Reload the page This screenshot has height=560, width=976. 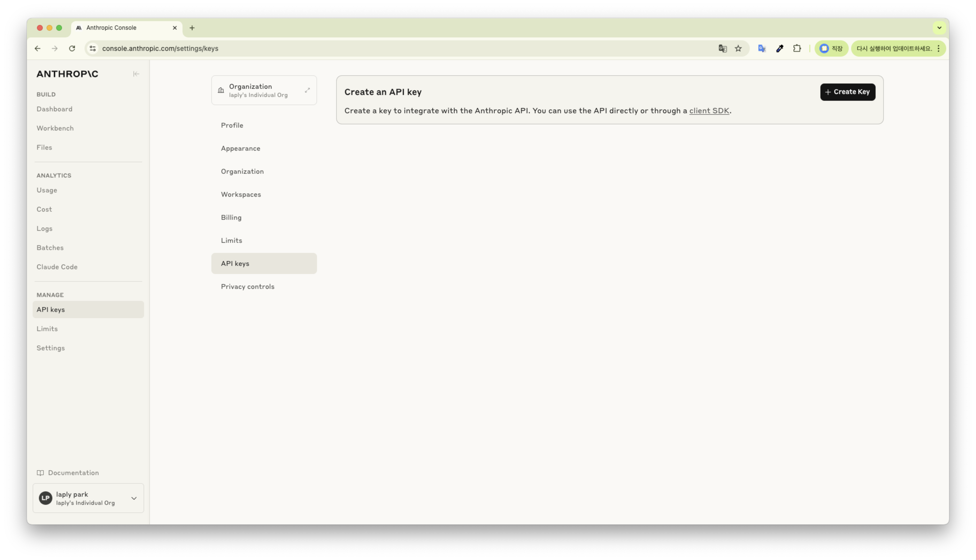tap(72, 48)
